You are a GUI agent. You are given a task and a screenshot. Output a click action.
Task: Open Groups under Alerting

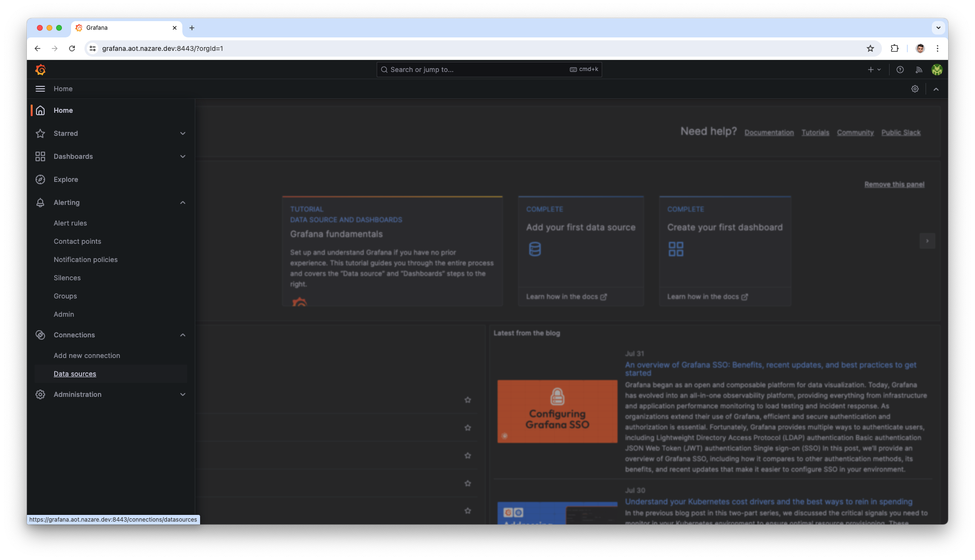tap(65, 296)
